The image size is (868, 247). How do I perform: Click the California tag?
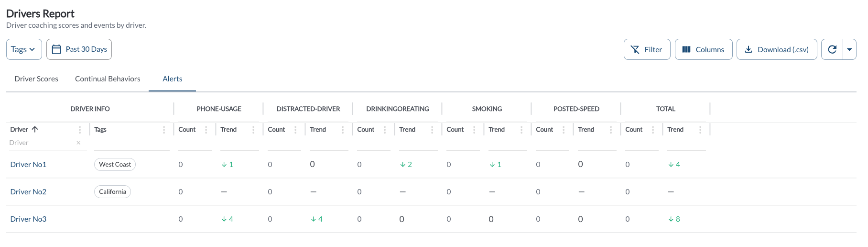pos(112,191)
